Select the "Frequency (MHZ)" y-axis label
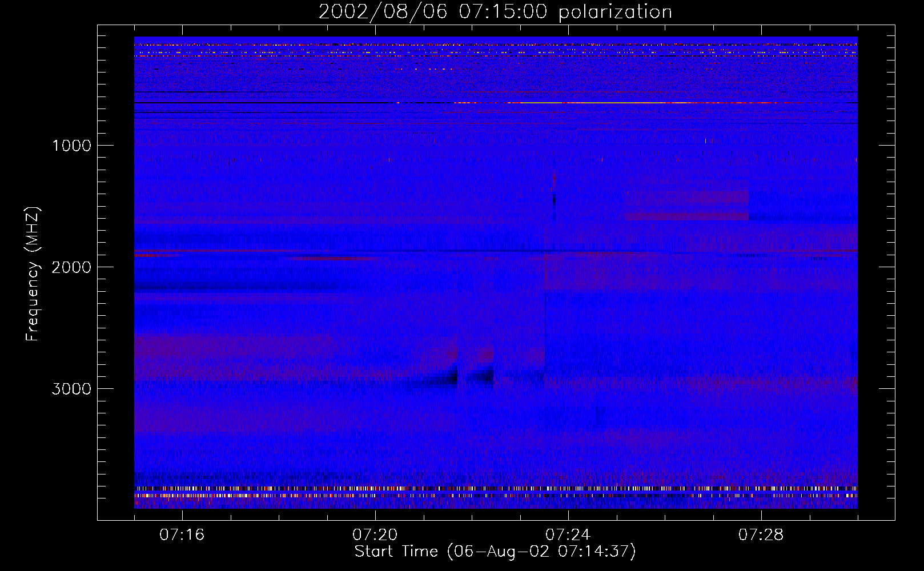Image resolution: width=924 pixels, height=571 pixels. pos(33,274)
